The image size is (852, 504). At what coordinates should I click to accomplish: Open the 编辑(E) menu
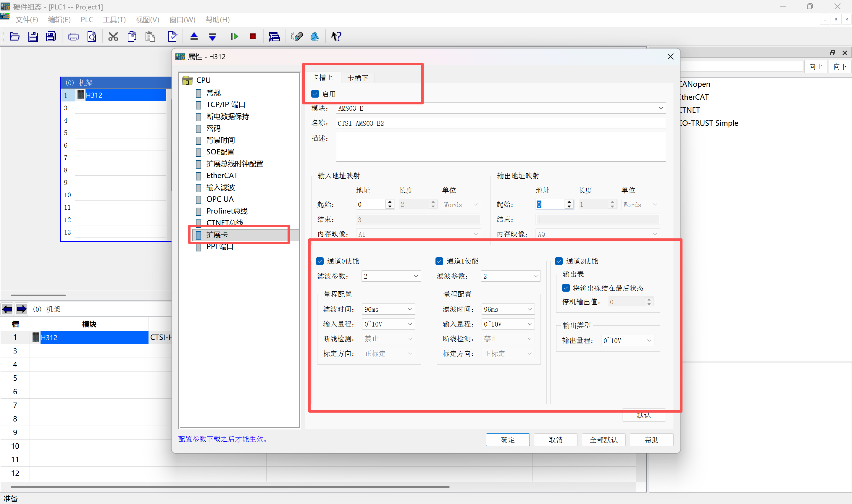59,20
